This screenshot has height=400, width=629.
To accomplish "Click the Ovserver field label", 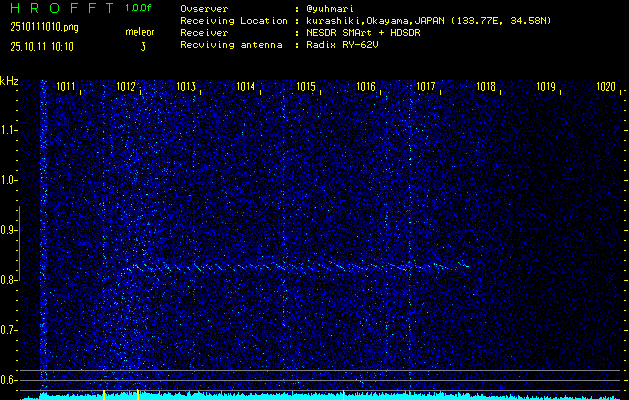I will [x=204, y=9].
